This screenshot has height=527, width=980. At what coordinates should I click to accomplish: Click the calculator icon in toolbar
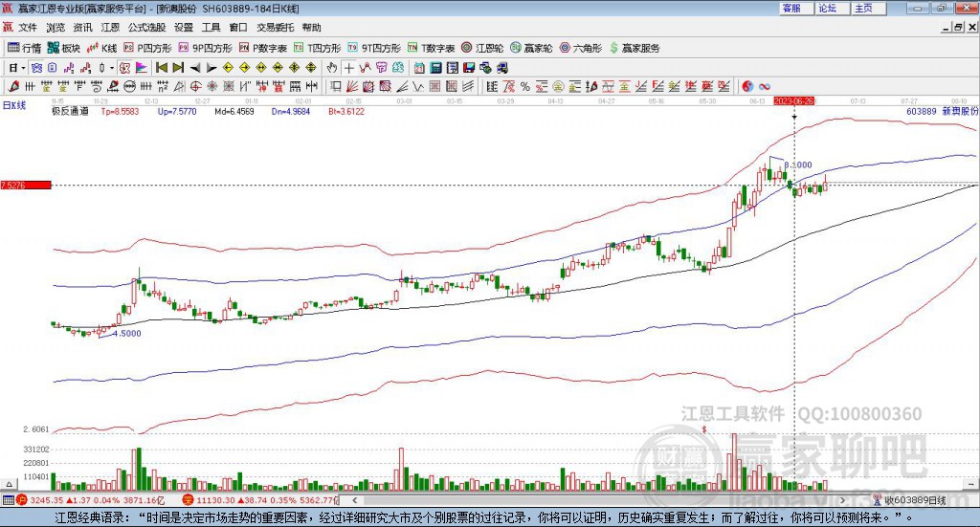436,68
